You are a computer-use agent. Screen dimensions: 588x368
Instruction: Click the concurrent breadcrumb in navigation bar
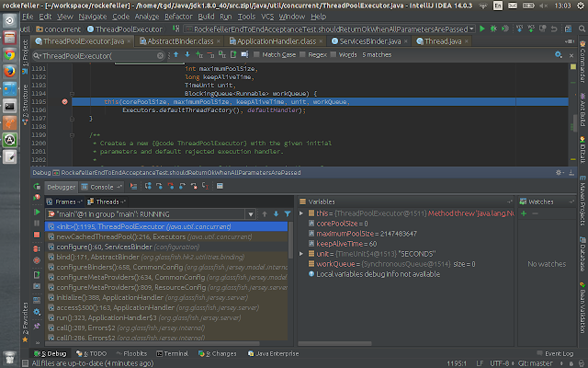pyautogui.click(x=58, y=29)
